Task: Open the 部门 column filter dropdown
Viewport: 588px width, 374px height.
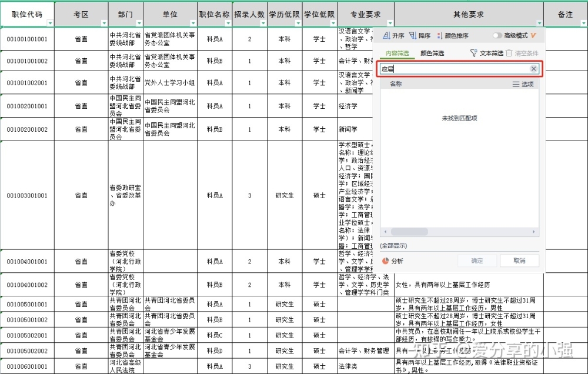Action: [x=139, y=24]
